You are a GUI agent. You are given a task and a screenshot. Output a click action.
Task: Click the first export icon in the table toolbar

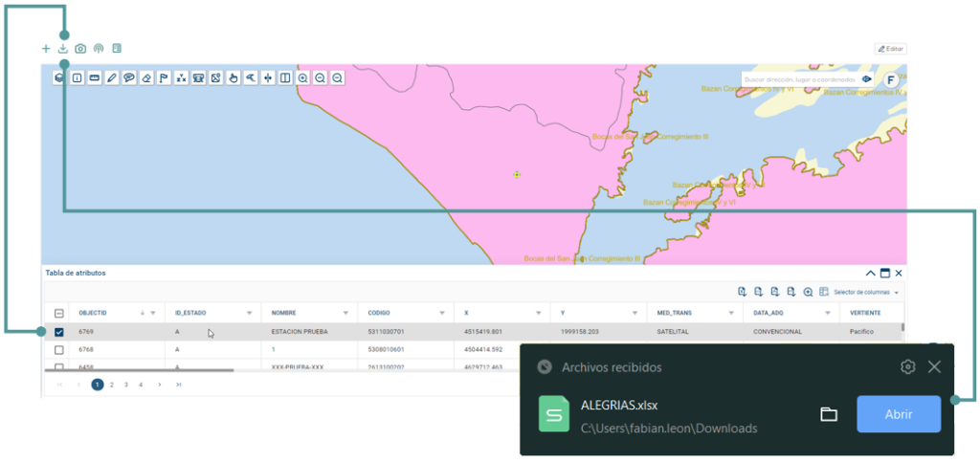[743, 292]
